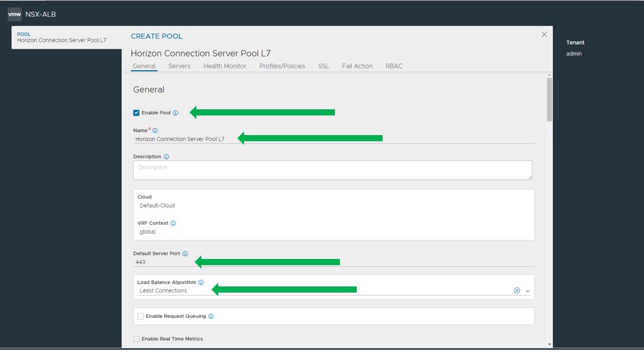Click the admin tenant name
Screen dimensions: 644x352
[574, 54]
